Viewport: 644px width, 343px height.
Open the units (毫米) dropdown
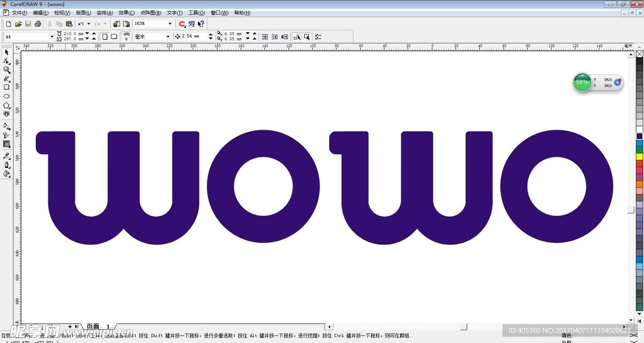click(167, 37)
